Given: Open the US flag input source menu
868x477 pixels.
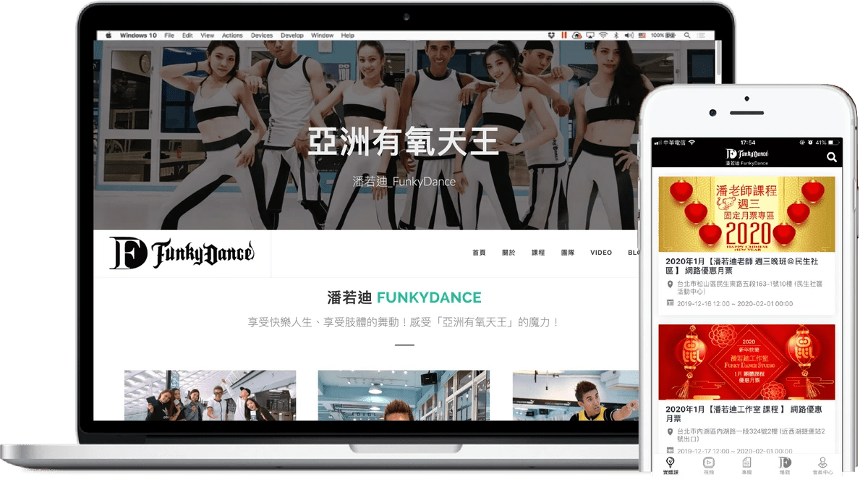Looking at the screenshot, I should [641, 35].
